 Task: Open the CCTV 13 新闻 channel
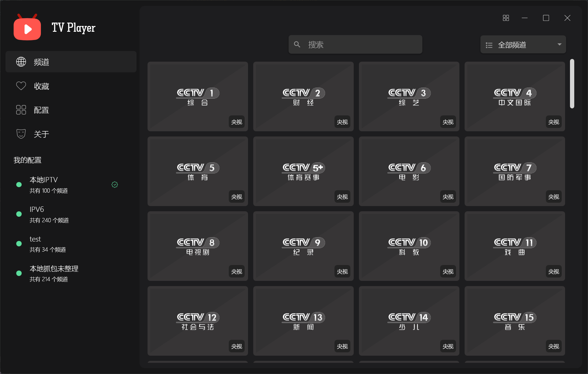point(303,321)
